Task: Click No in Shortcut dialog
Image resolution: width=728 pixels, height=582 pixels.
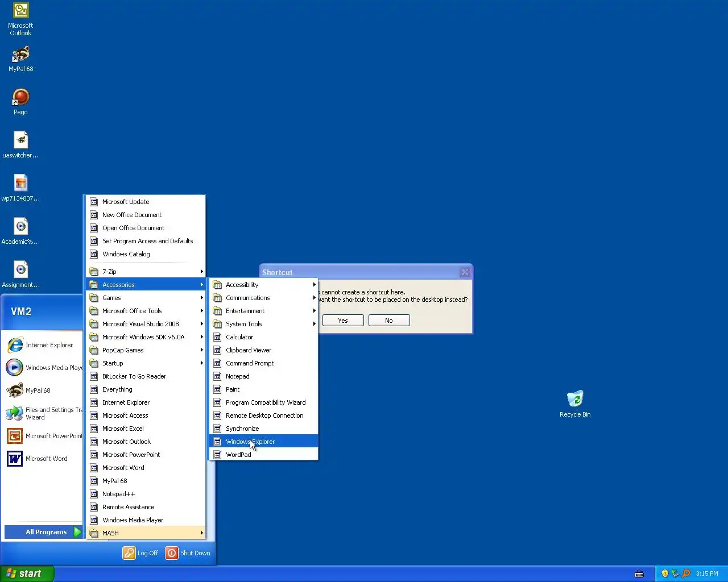Action: (389, 321)
